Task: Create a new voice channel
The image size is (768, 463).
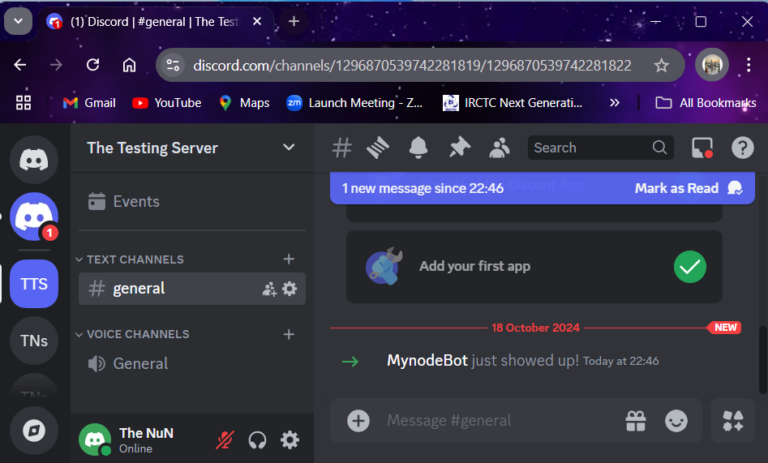Action: pyautogui.click(x=289, y=334)
